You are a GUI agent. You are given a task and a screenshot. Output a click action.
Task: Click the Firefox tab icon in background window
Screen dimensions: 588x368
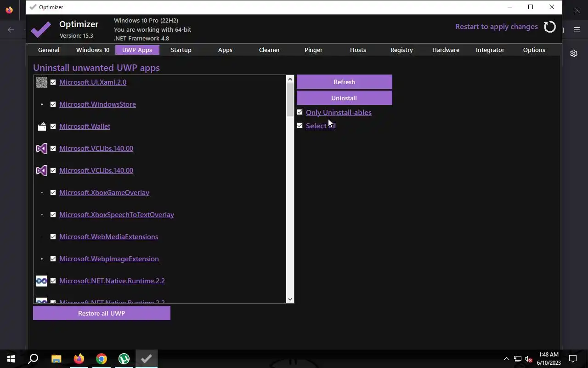click(x=9, y=10)
